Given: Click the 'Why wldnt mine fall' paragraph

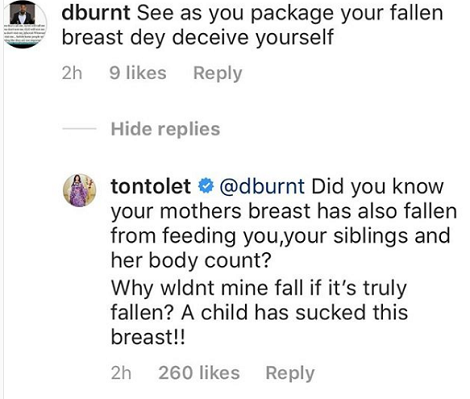Looking at the screenshot, I should click(259, 312).
